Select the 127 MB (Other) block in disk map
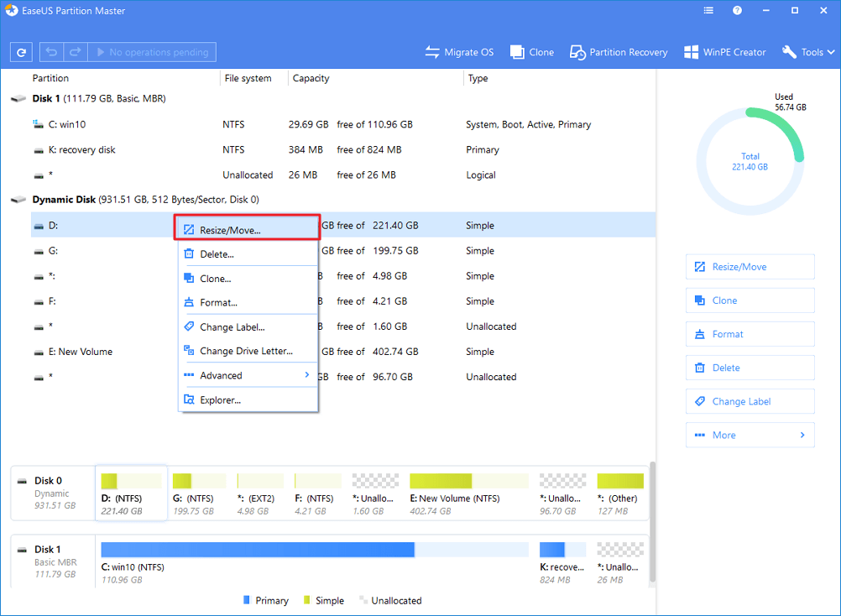The image size is (841, 616). coord(620,493)
